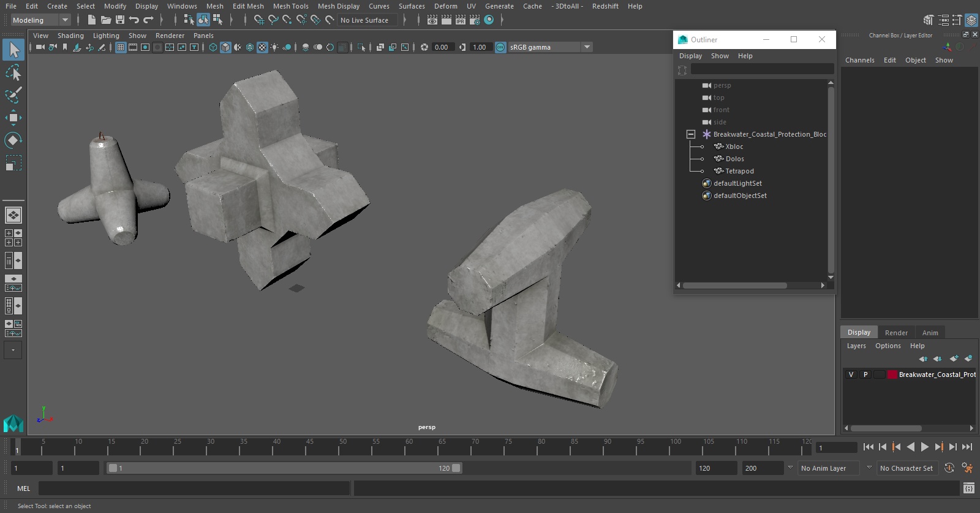Viewport: 980px width, 513px height.
Task: Open the Channels menu in Channel Box
Action: click(x=860, y=60)
